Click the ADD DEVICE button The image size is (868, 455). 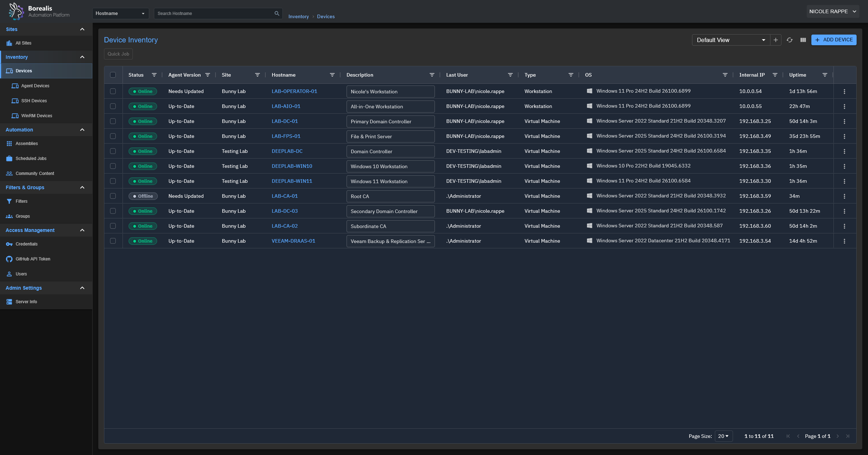click(x=833, y=40)
